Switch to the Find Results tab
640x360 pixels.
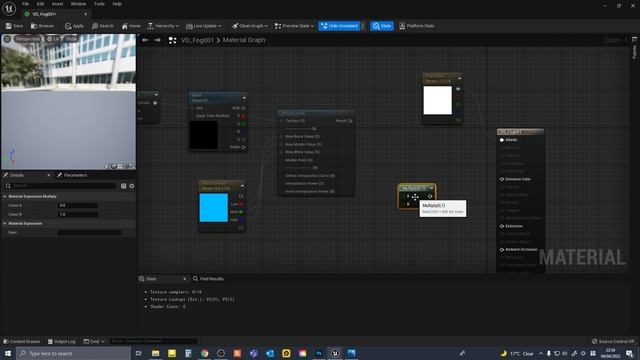click(x=209, y=279)
